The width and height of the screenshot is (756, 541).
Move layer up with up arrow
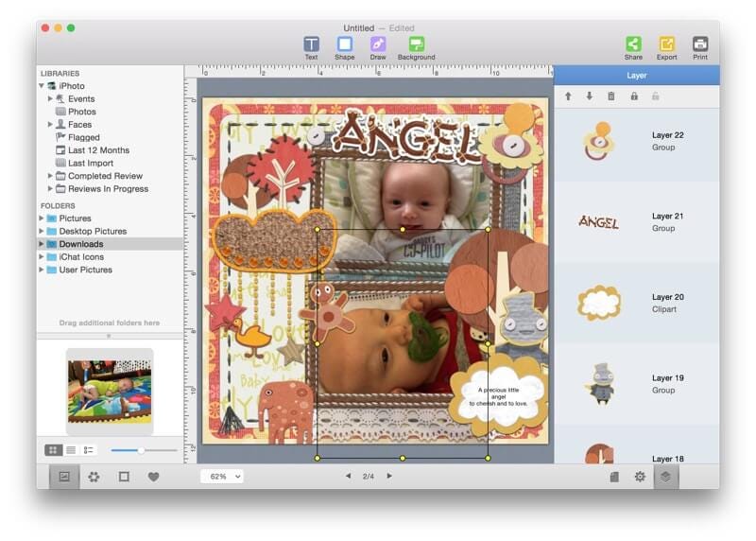pyautogui.click(x=568, y=96)
